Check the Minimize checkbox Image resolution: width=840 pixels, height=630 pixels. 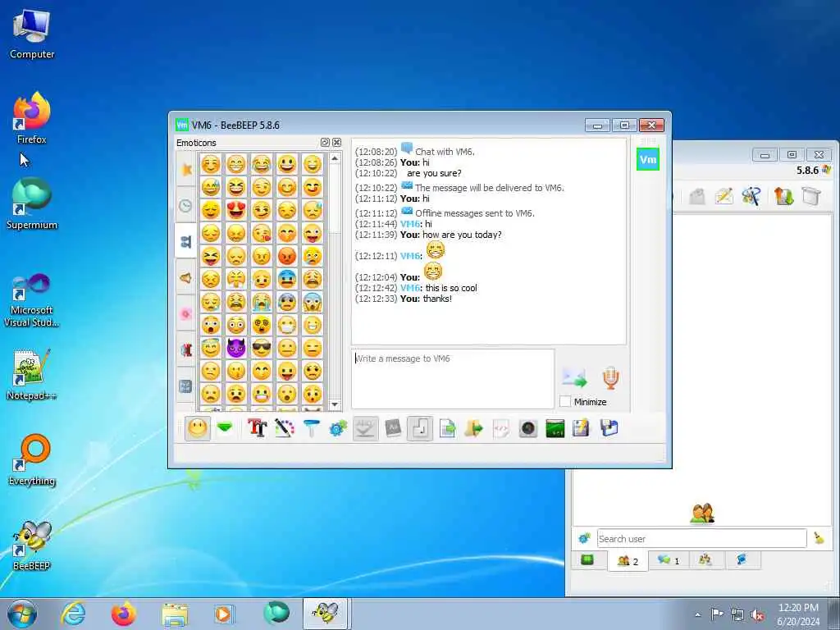click(565, 402)
